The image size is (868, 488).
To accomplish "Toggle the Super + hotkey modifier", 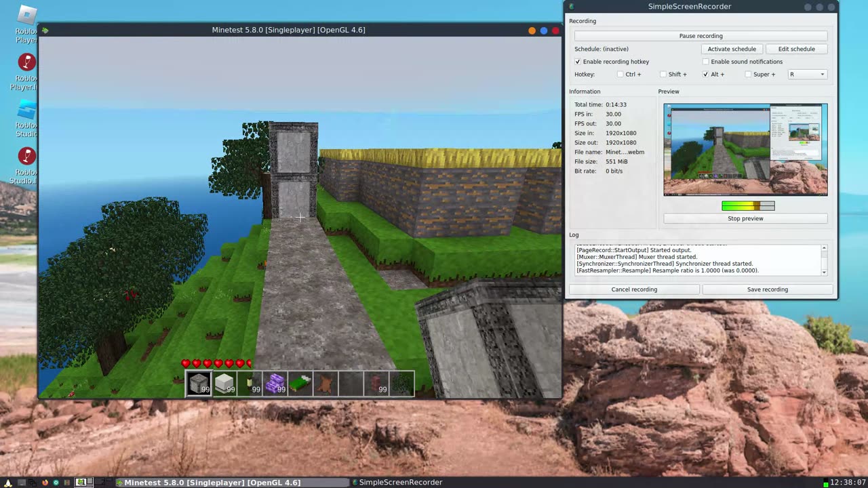I will click(748, 75).
